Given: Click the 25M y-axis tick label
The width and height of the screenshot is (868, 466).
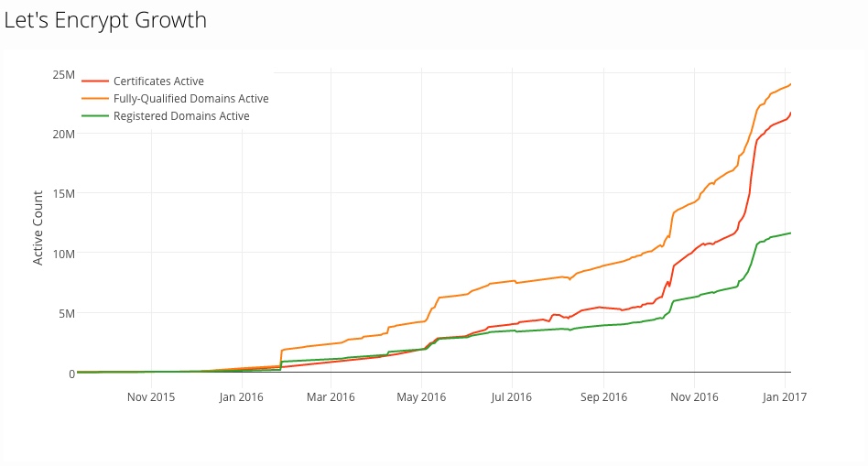Looking at the screenshot, I should [x=64, y=75].
